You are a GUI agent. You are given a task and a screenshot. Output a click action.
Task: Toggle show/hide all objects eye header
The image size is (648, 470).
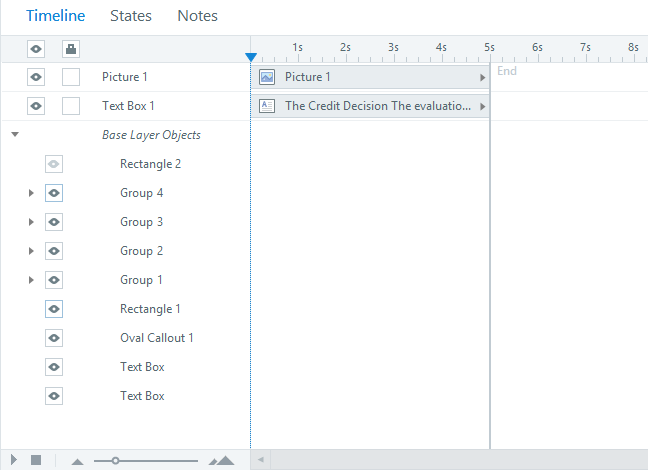[x=36, y=49]
